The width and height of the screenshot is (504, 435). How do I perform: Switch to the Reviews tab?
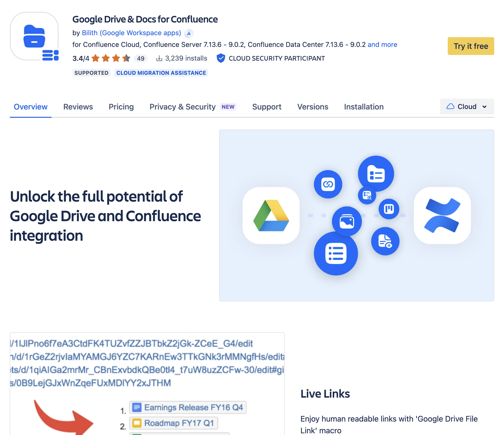click(78, 107)
